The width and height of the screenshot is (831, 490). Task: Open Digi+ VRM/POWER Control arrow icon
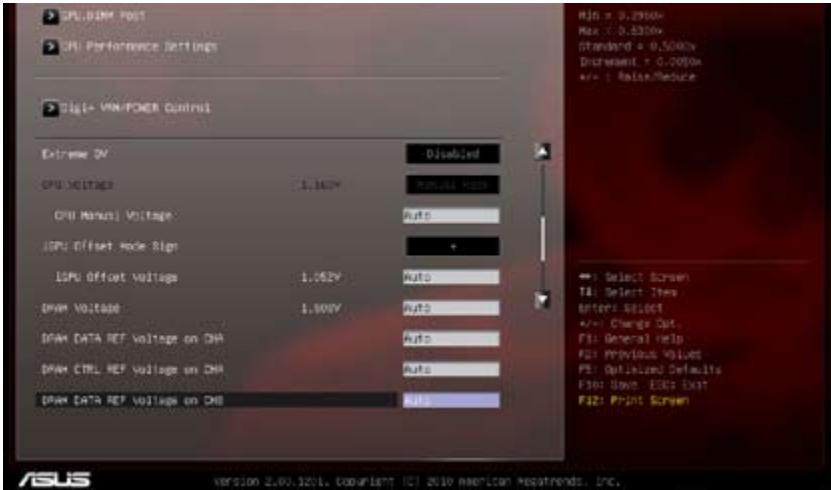tap(51, 109)
